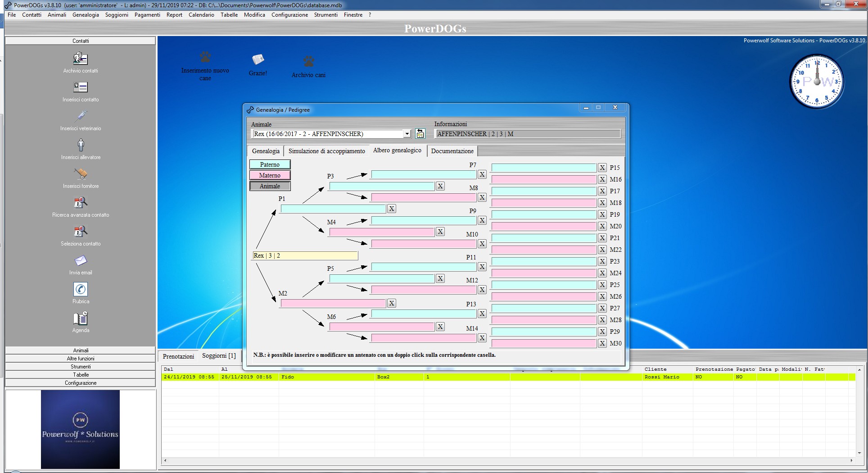Click the Seleziona contatto icon

click(81, 232)
